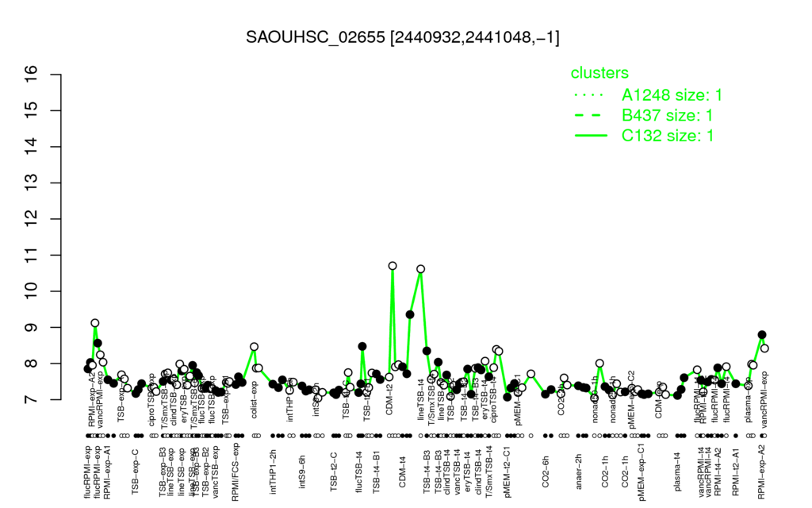Click y-axis tick label 14
The image size is (812, 508).
click(31, 147)
